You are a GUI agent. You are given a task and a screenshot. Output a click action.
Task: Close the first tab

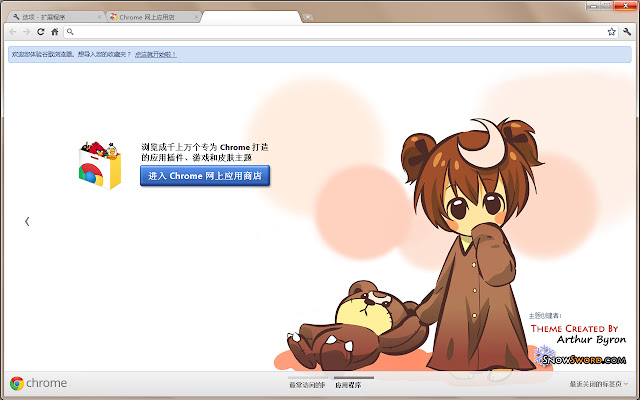(99, 17)
